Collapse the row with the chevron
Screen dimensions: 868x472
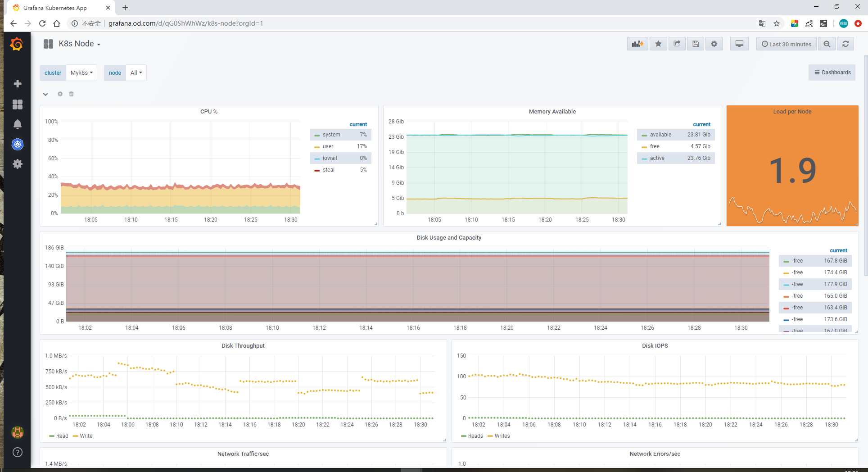coord(45,94)
